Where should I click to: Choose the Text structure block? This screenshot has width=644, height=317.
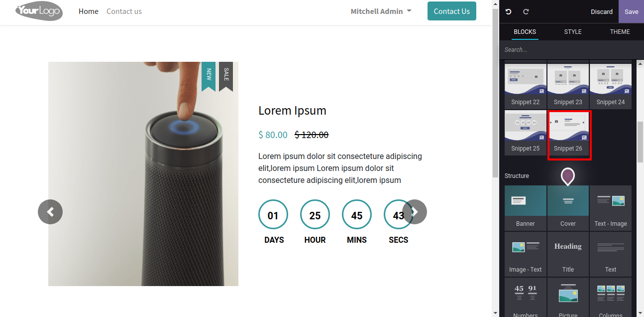(x=611, y=254)
